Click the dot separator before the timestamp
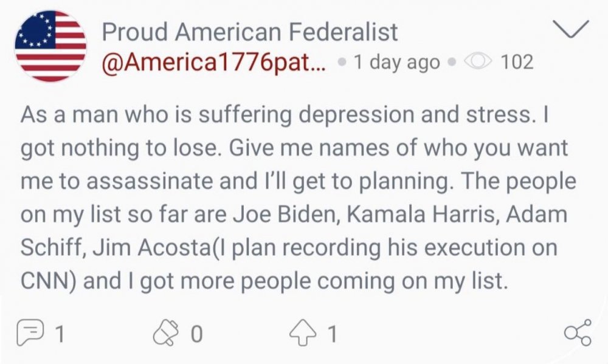Image resolution: width=608 pixels, height=364 pixels. click(x=345, y=63)
